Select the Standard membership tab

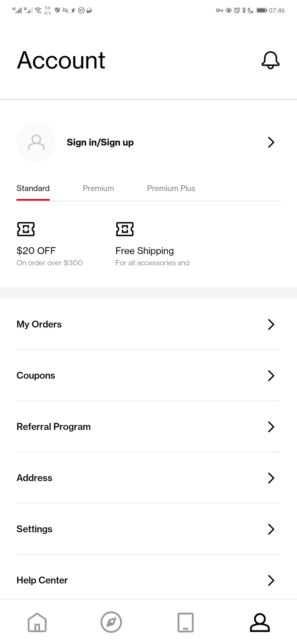33,189
